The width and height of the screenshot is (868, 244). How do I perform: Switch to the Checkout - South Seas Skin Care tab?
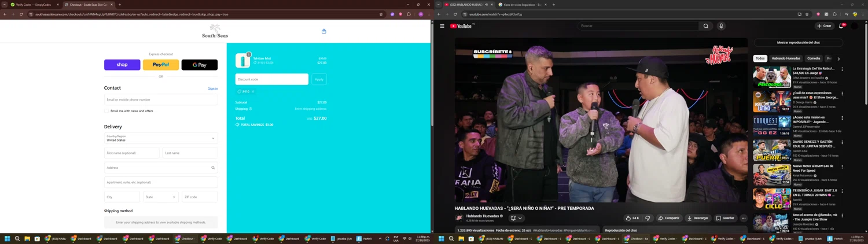pyautogui.click(x=89, y=5)
